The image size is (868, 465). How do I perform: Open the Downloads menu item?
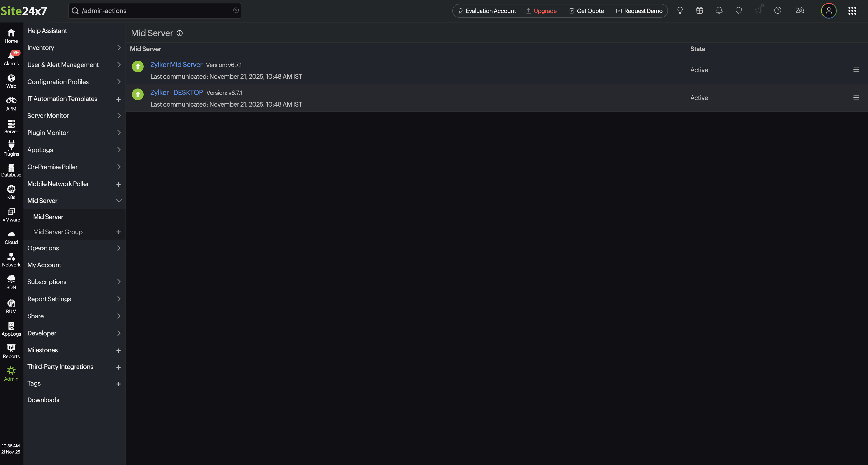(x=43, y=399)
